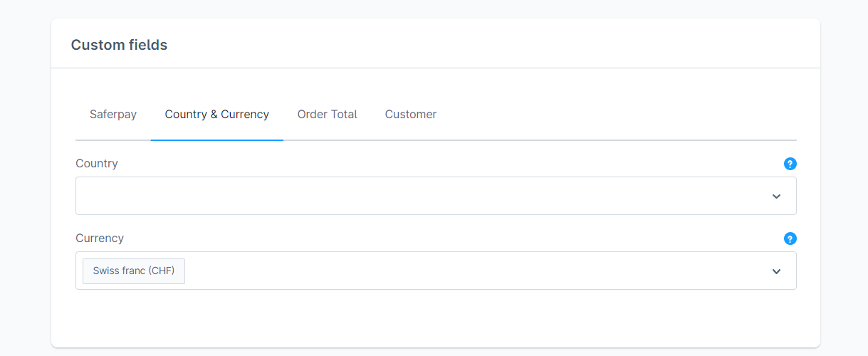Screen dimensions: 868x356
Task: Click the card header right of Custom fields
Action: tap(498, 45)
